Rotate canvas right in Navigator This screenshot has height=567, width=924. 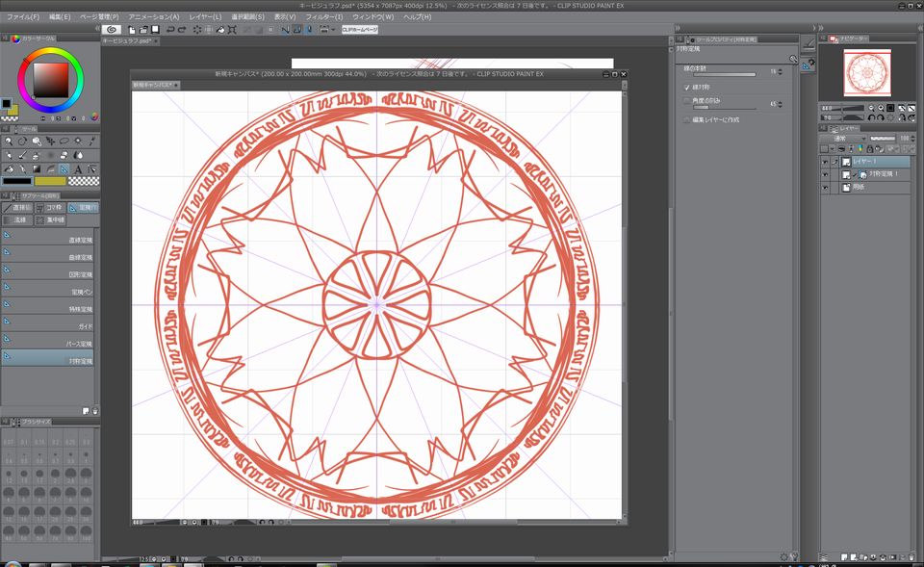point(881,117)
